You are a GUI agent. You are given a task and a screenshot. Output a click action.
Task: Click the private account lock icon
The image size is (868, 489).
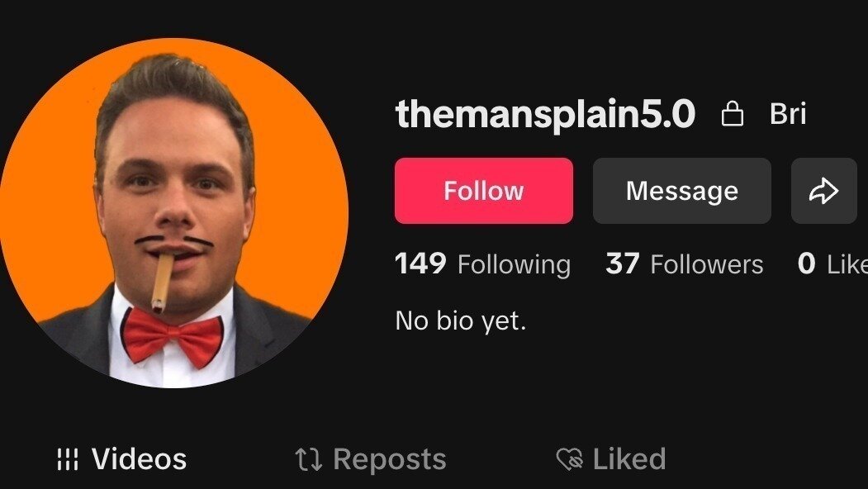[733, 114]
